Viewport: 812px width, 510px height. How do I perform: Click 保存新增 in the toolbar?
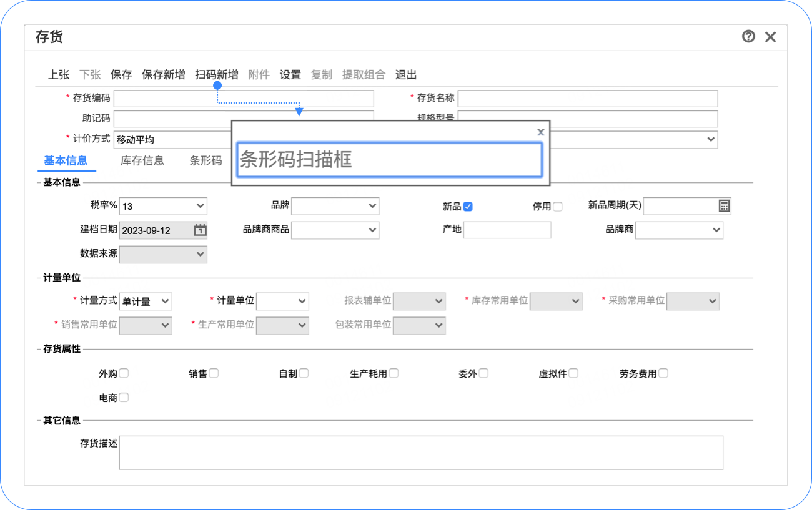pyautogui.click(x=163, y=75)
